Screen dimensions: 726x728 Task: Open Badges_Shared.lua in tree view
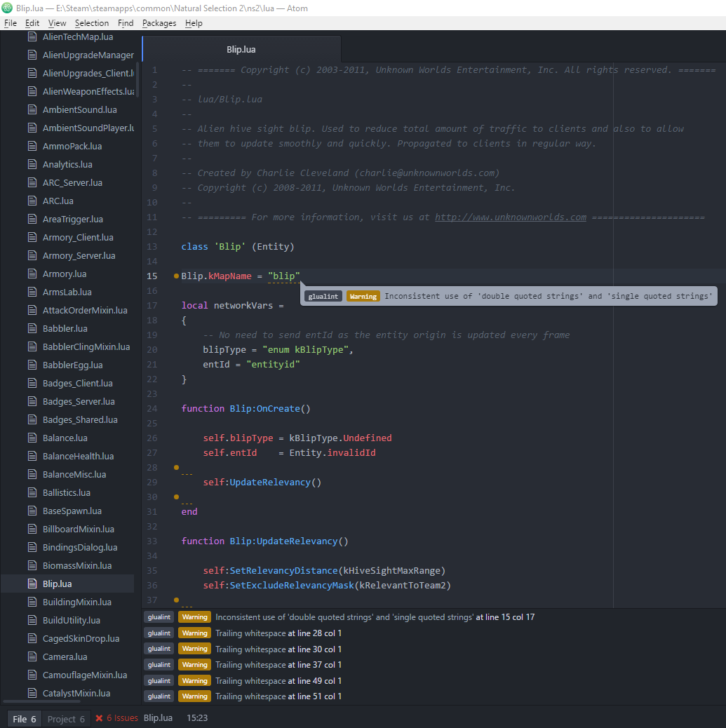pyautogui.click(x=80, y=419)
